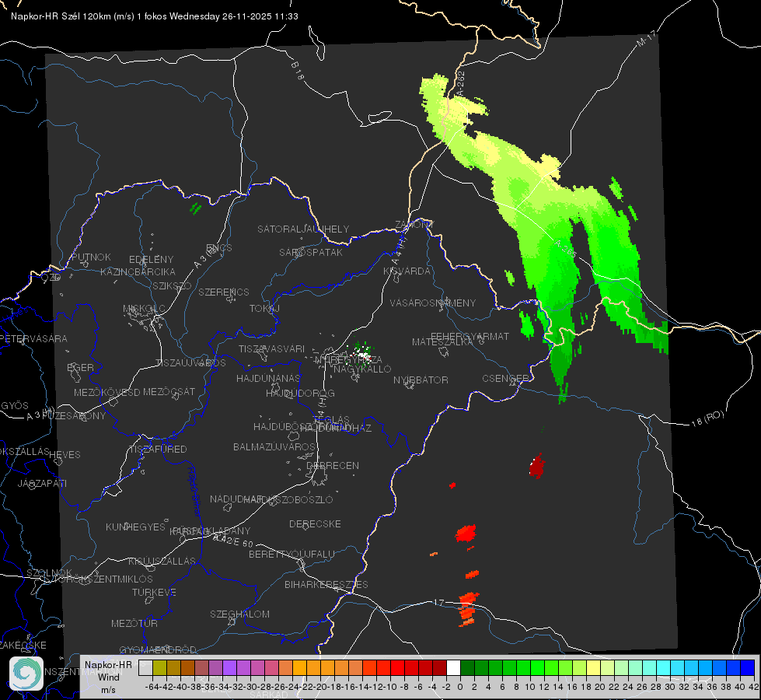761x700 pixels.
Task: Click the BERETTYÓÚJFALU town label
Action: tap(291, 554)
